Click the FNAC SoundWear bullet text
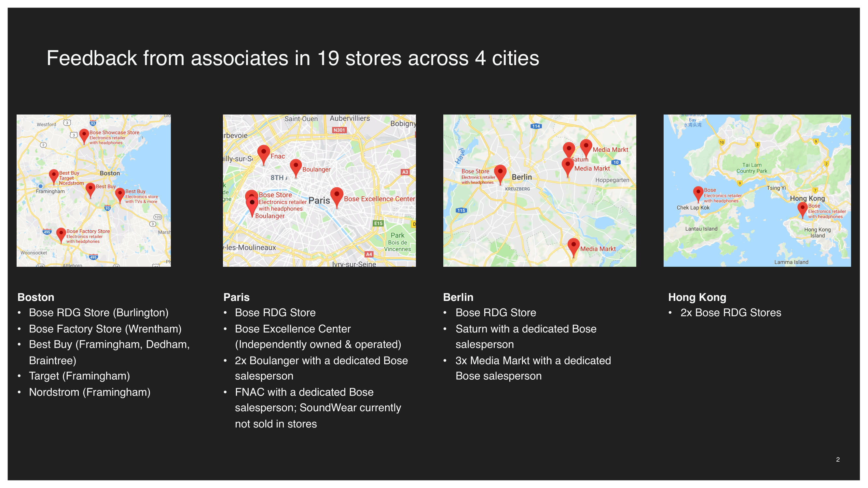 click(318, 408)
